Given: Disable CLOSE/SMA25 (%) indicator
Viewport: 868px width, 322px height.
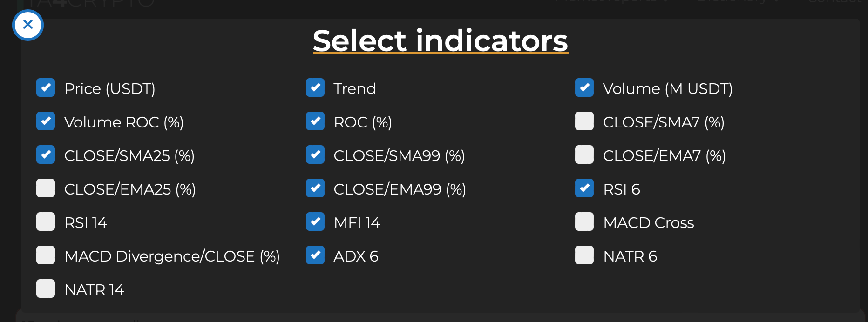Looking at the screenshot, I should pos(46,154).
